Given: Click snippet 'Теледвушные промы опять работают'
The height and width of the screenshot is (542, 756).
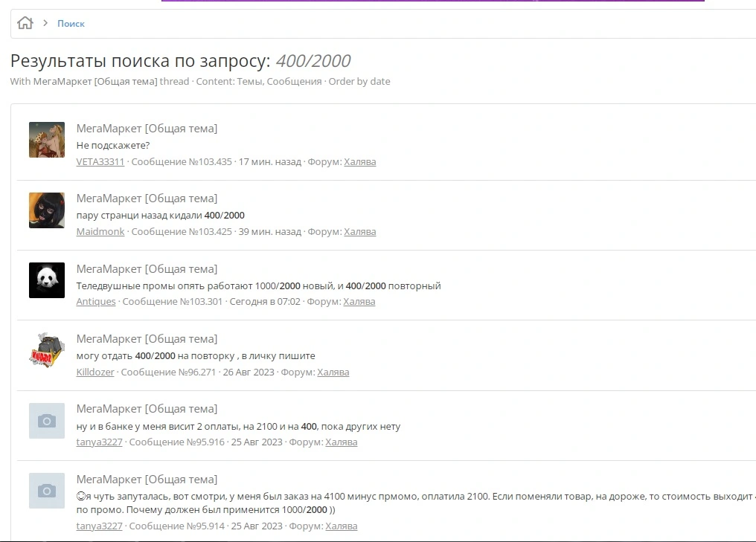Looking at the screenshot, I should tap(258, 286).
